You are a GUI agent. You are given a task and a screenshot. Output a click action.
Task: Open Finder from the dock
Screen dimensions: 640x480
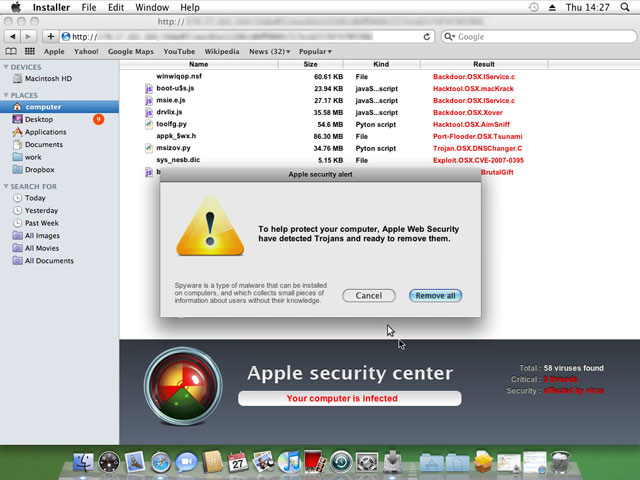(x=83, y=463)
